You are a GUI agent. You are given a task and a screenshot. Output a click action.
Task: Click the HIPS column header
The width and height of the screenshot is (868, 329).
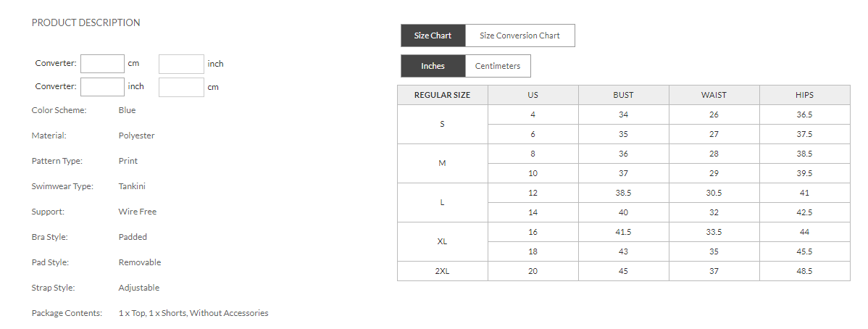click(x=804, y=95)
